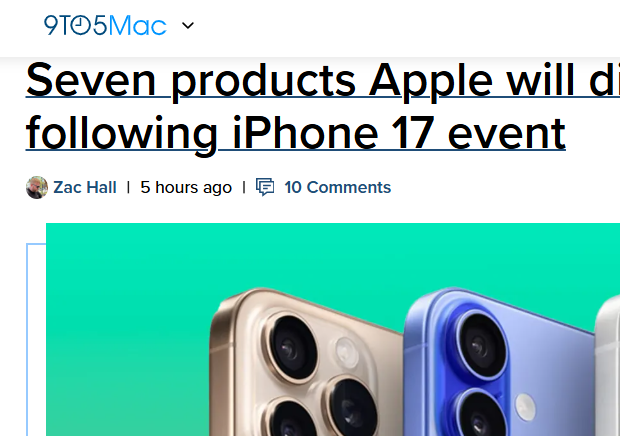Screen dimensions: 620x436
Task: Click the comments speech bubble icon
Action: click(x=265, y=187)
